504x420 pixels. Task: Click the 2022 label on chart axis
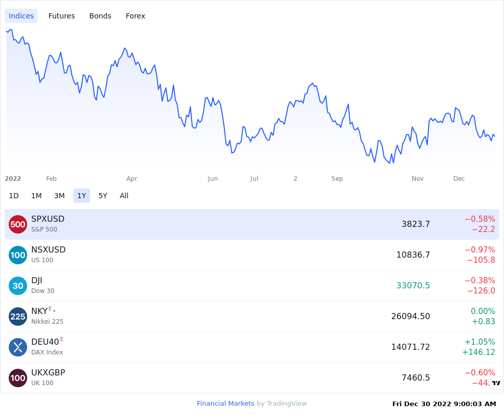13,179
